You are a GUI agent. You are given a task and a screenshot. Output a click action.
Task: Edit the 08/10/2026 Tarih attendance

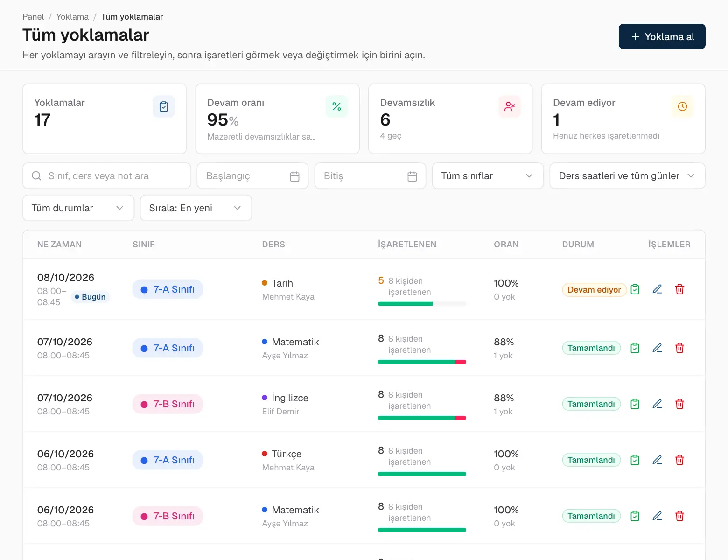click(x=657, y=289)
